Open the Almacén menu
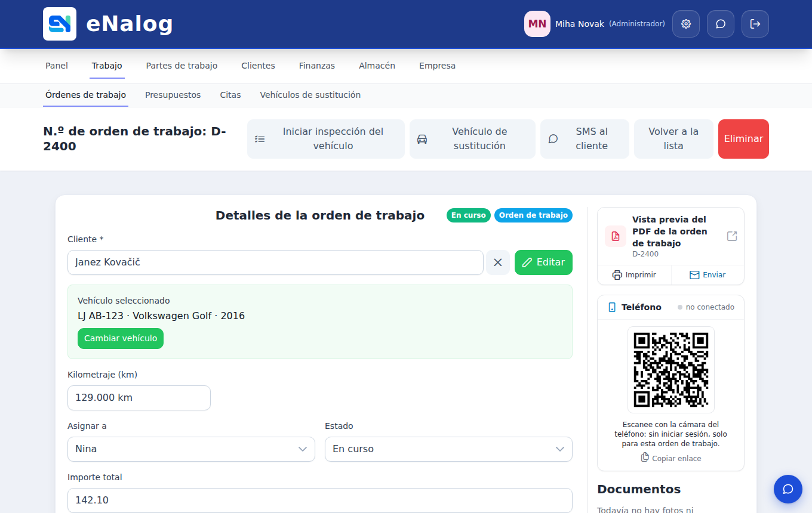 click(x=377, y=66)
